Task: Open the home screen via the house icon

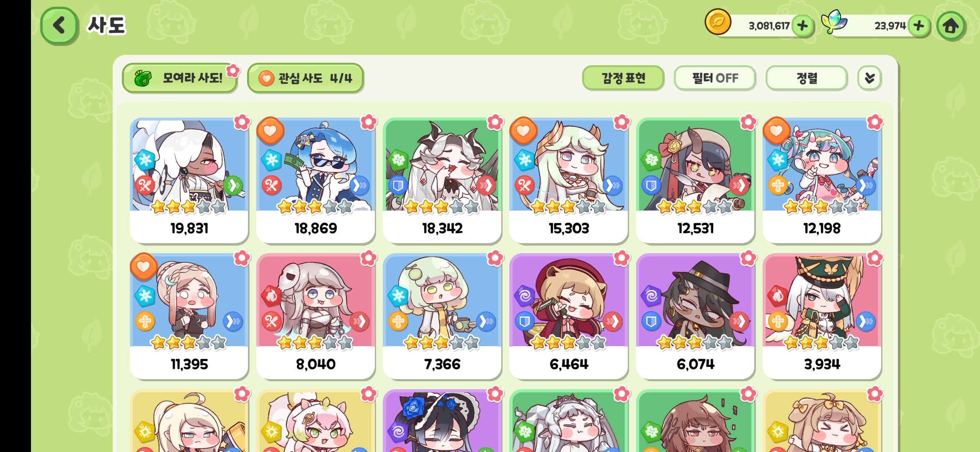Action: 951,26
